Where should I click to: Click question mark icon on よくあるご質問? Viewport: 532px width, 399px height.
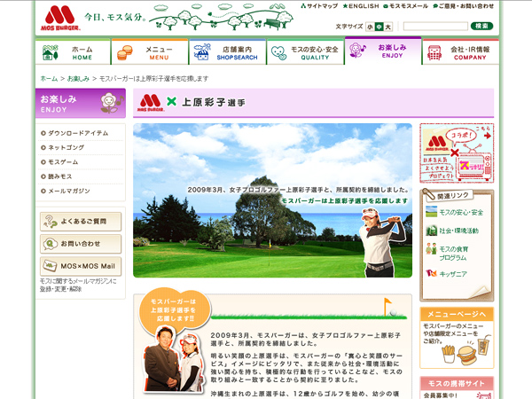click(51, 222)
